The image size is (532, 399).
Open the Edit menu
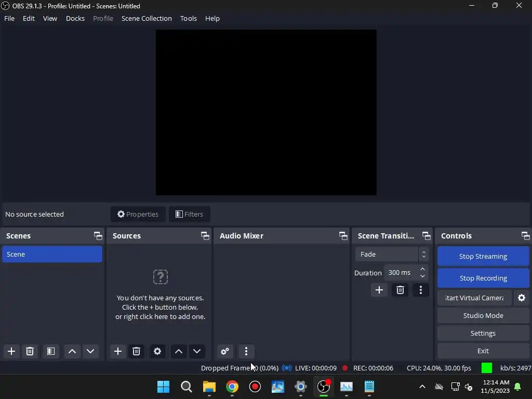click(29, 18)
